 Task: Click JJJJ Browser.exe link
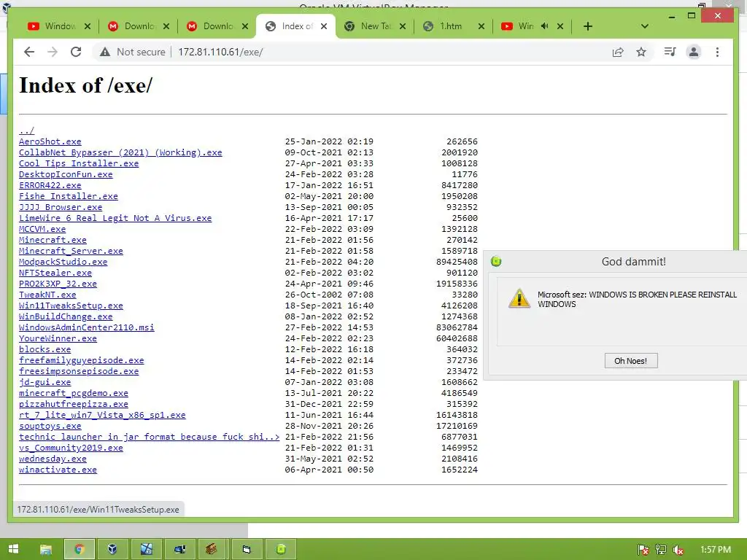point(61,207)
